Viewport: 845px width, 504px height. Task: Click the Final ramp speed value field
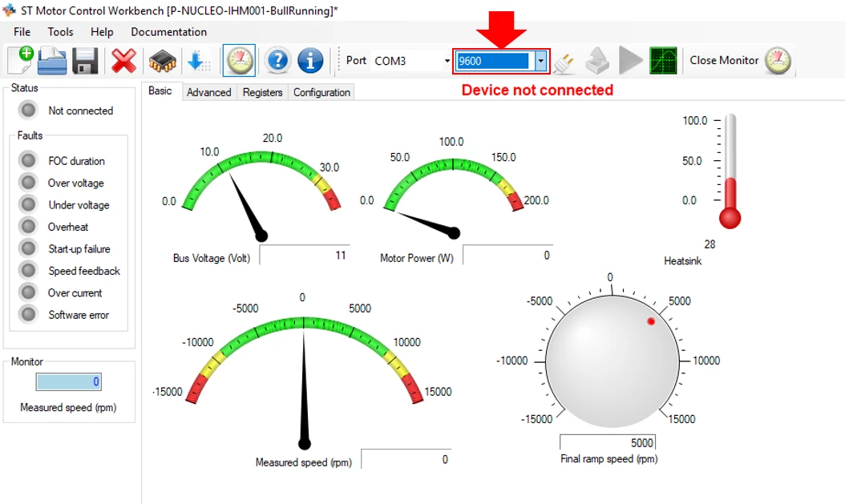coord(608,442)
